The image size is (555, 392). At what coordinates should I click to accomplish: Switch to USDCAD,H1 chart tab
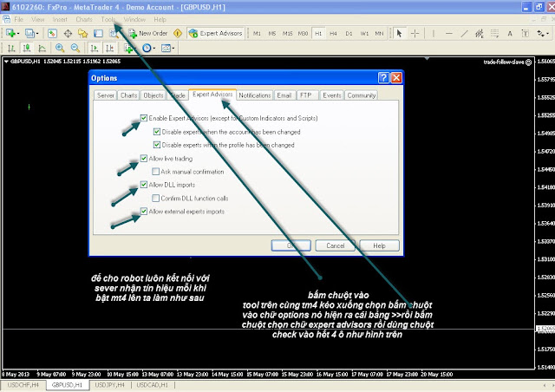[x=153, y=385]
